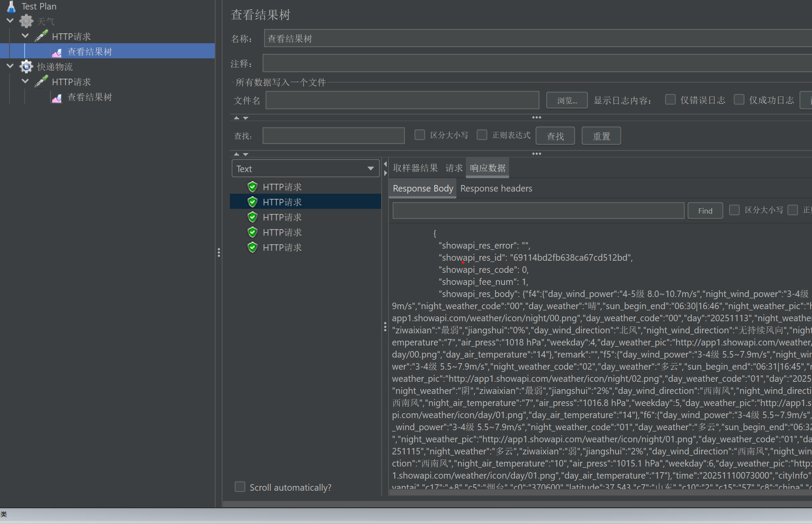Click the down arrow above the 查找 row

pyautogui.click(x=245, y=118)
